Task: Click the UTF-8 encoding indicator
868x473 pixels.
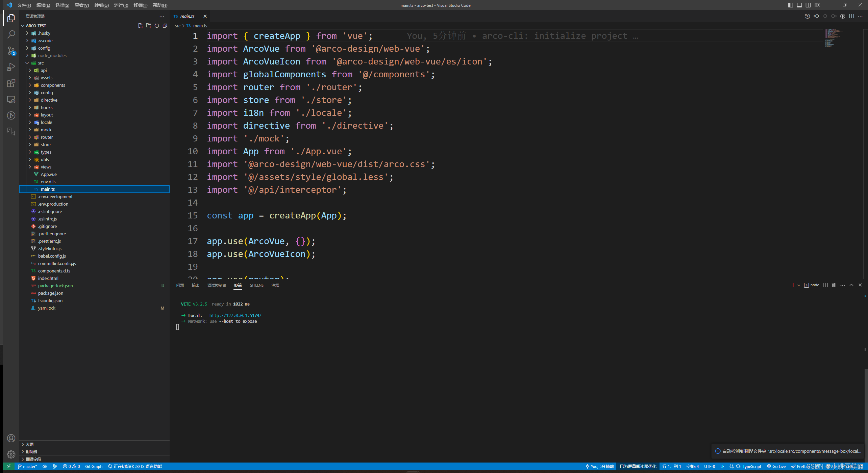Action: click(x=710, y=466)
